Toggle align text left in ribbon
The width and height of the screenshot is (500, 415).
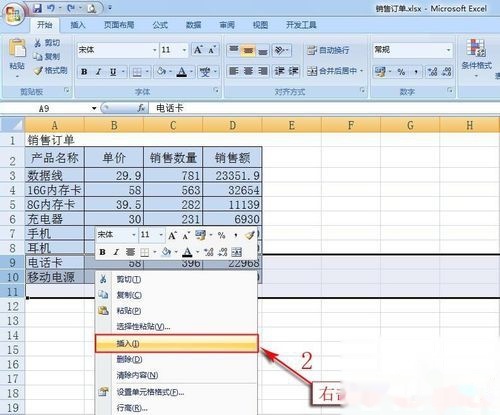234,71
